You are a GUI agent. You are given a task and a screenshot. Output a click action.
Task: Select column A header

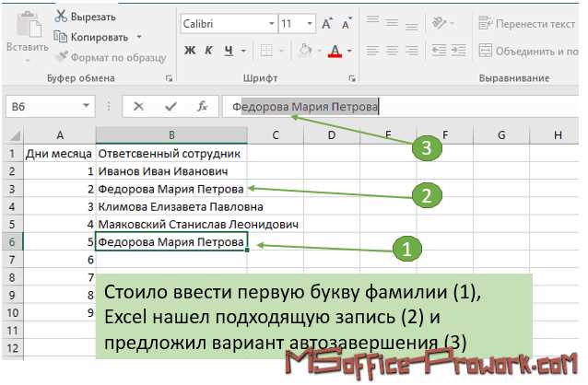[x=60, y=135]
